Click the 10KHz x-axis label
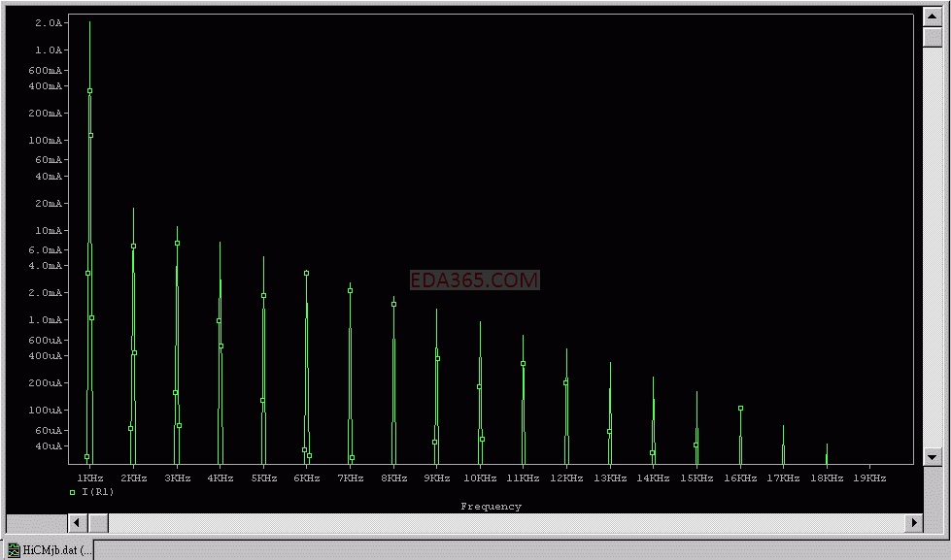Viewport: 951px width, 560px height. pos(480,478)
